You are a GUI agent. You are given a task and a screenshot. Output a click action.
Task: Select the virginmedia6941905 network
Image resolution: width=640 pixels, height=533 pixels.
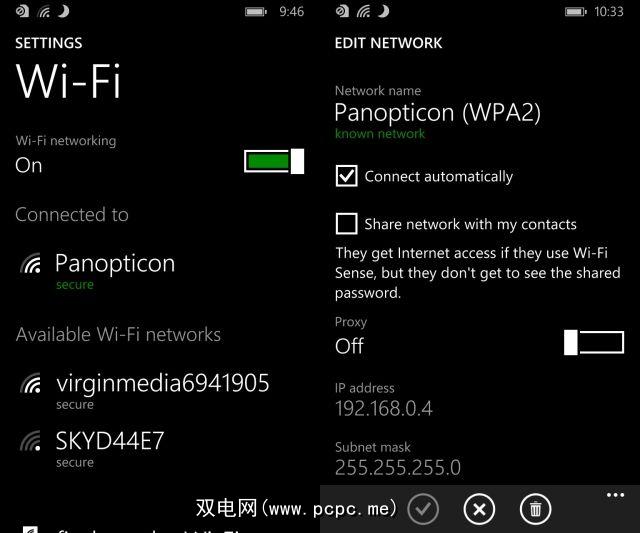pyautogui.click(x=145, y=390)
